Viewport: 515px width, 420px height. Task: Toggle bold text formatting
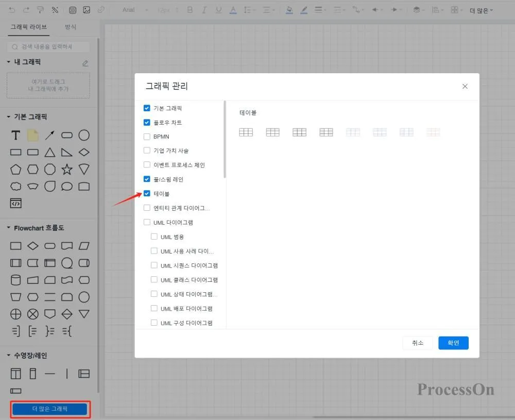coord(190,10)
